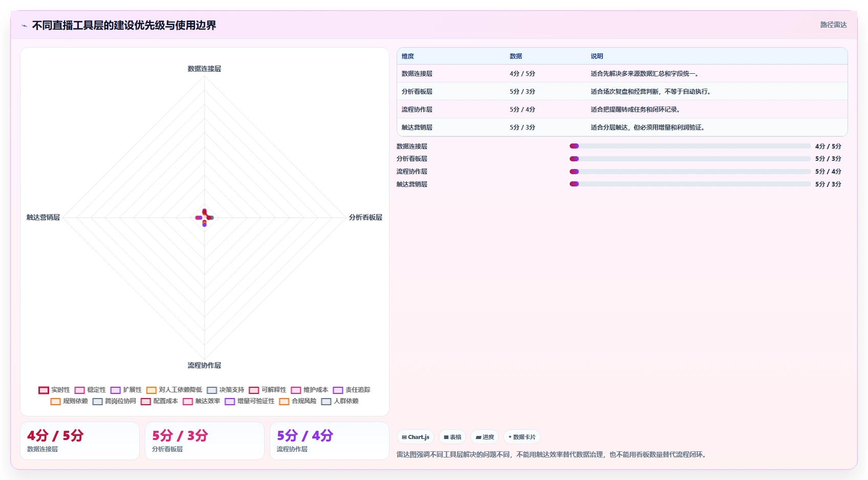The height and width of the screenshot is (480, 868).
Task: Click the 触达营销层 axis label on the radar
Action: pos(43,217)
